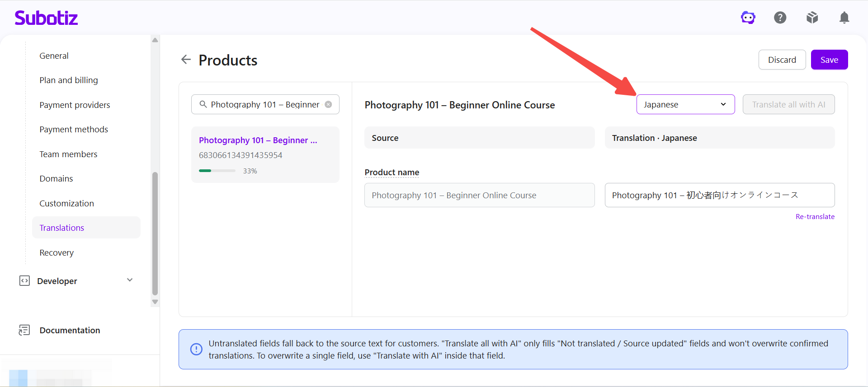Save the translation changes
The height and width of the screenshot is (387, 868).
pyautogui.click(x=829, y=60)
